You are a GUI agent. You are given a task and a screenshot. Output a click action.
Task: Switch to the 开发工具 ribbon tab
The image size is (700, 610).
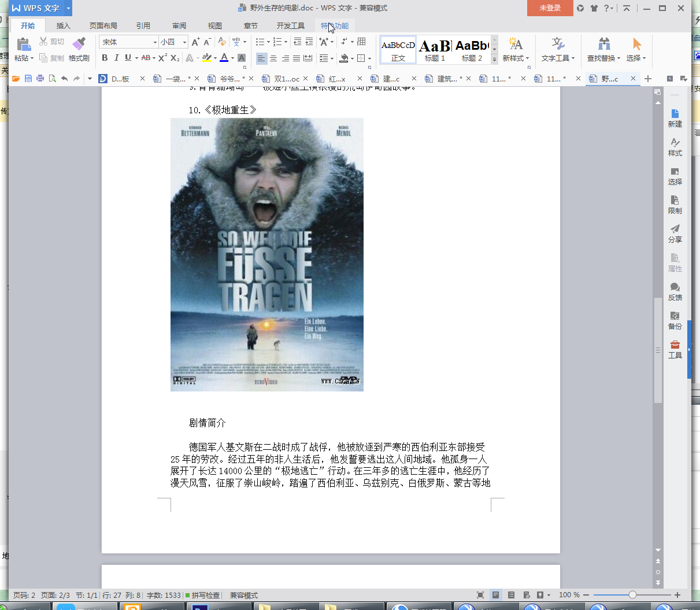(290, 25)
